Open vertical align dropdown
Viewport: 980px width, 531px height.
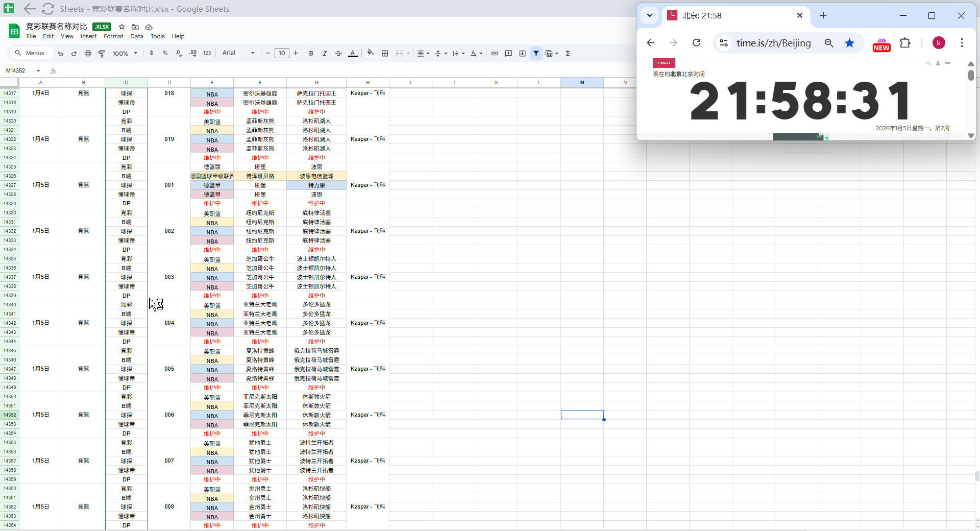(x=441, y=53)
